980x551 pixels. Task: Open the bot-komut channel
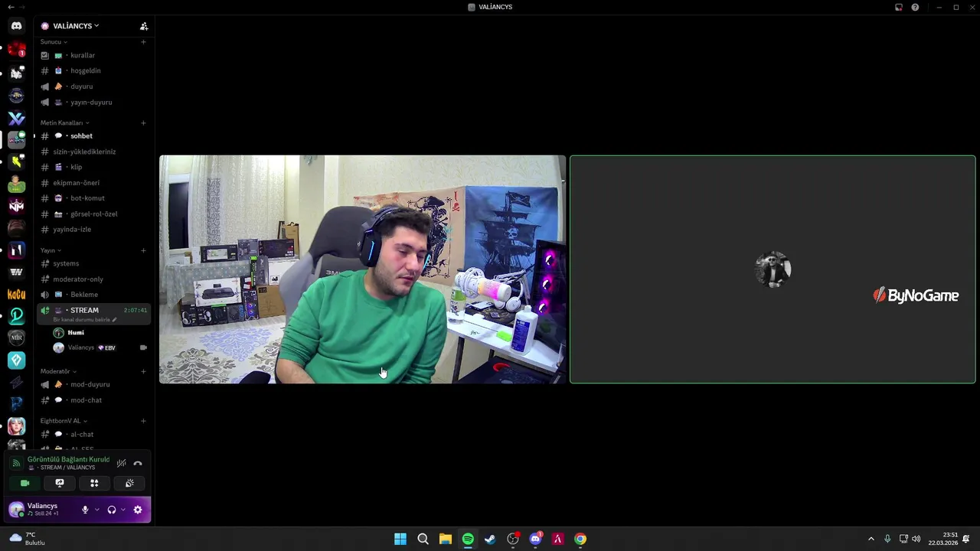click(x=93, y=198)
